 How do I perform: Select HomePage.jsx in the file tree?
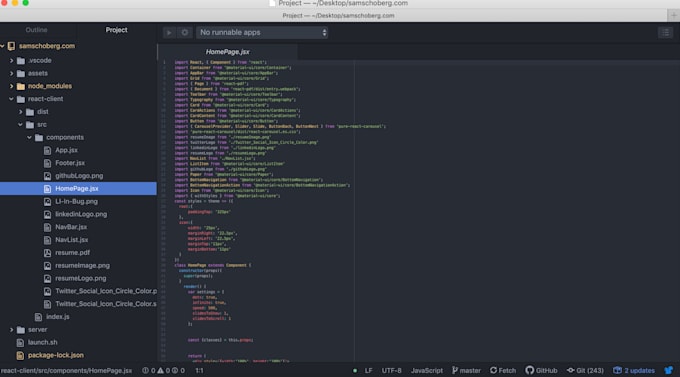pyautogui.click(x=78, y=189)
